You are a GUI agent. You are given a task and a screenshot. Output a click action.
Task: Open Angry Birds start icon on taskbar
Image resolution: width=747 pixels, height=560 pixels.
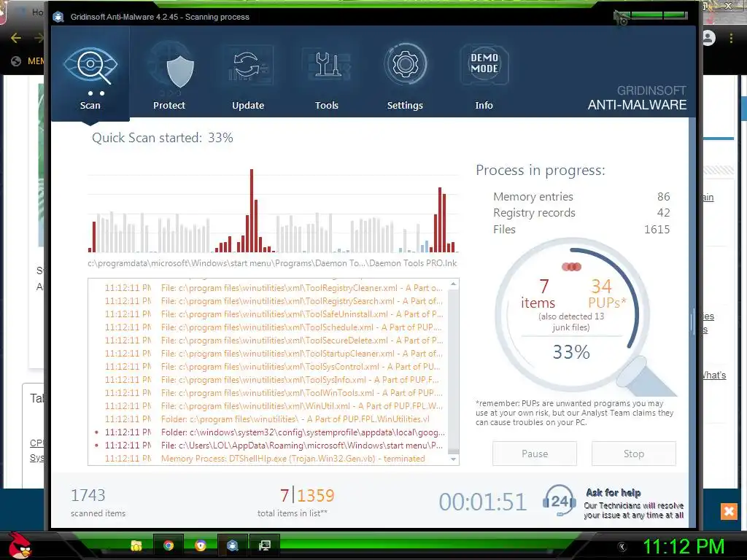coord(20,545)
